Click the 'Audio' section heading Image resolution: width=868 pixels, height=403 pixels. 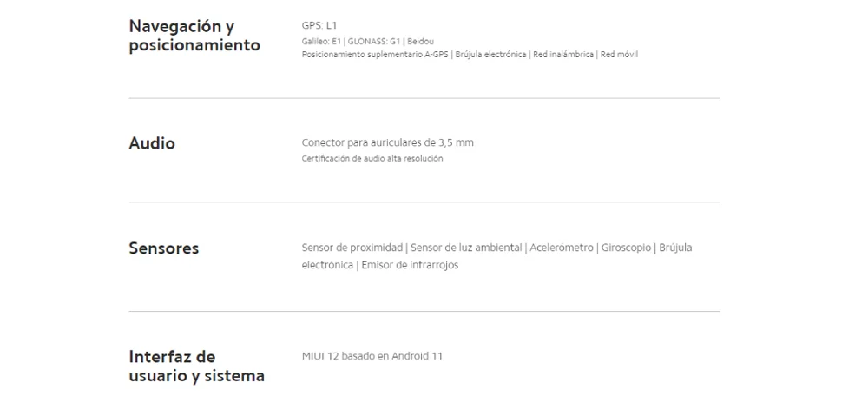coord(152,143)
